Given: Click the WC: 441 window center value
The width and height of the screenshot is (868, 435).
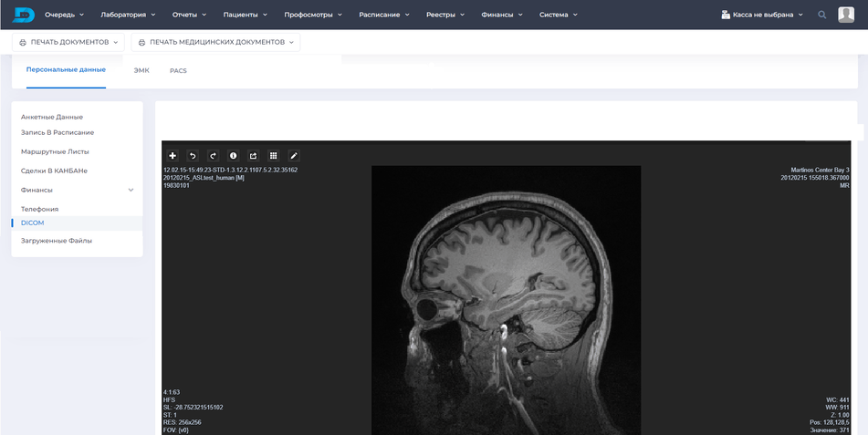Looking at the screenshot, I should [838, 399].
